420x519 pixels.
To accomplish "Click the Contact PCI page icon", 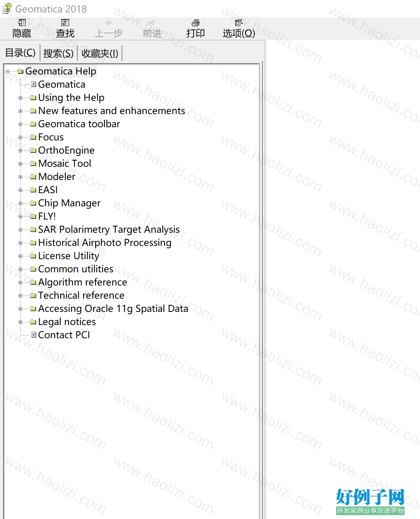I will click(x=34, y=335).
